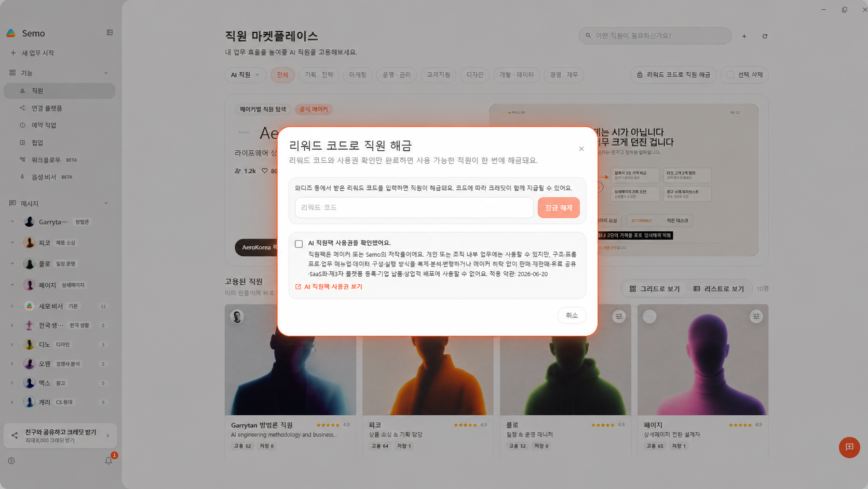Switch to 리스트로 보기 view

tap(718, 289)
